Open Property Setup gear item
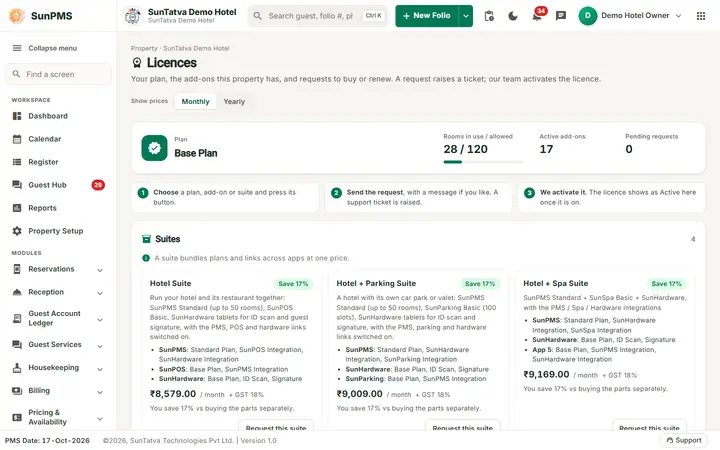This screenshot has height=450, width=720. (58, 231)
